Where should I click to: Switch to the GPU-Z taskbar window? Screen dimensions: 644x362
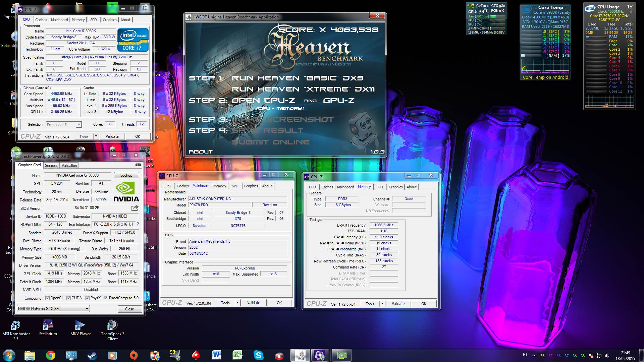pyautogui.click(x=341, y=355)
